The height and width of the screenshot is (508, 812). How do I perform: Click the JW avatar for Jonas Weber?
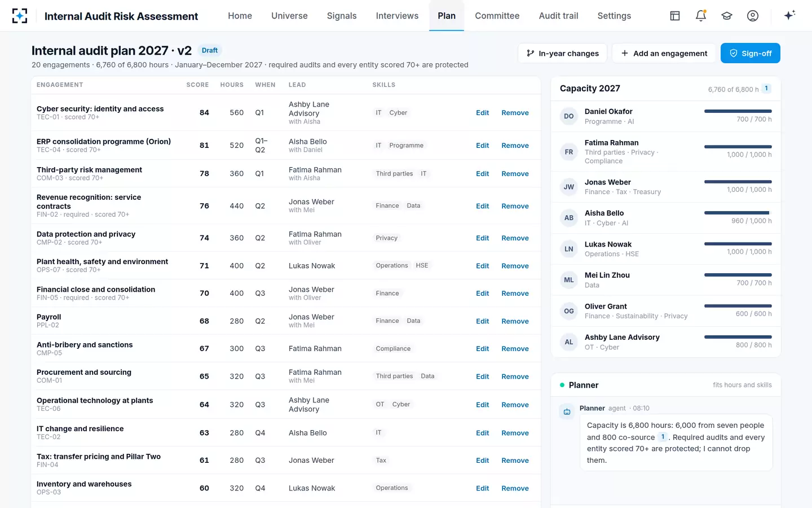[x=569, y=187]
